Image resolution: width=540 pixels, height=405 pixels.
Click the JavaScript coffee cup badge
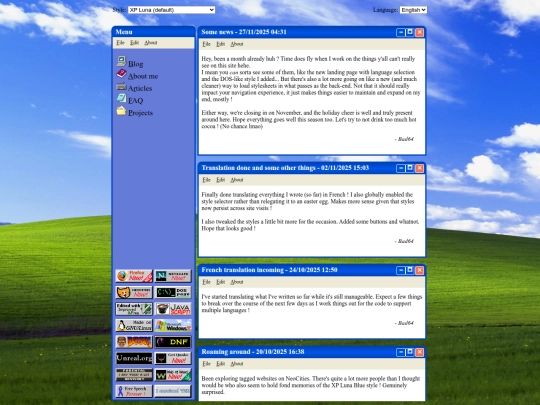(173, 309)
